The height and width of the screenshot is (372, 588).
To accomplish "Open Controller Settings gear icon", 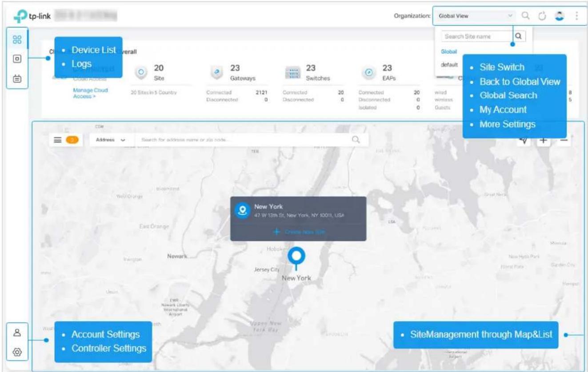I will (17, 352).
